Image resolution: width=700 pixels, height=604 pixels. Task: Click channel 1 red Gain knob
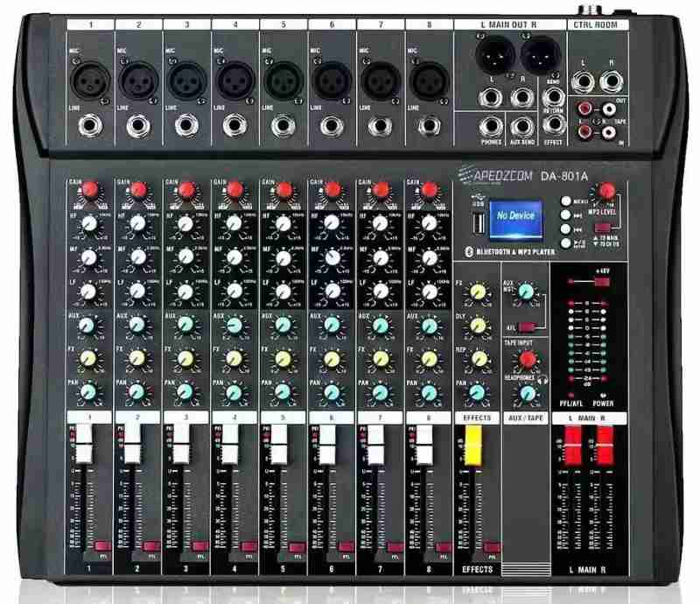pos(88,191)
